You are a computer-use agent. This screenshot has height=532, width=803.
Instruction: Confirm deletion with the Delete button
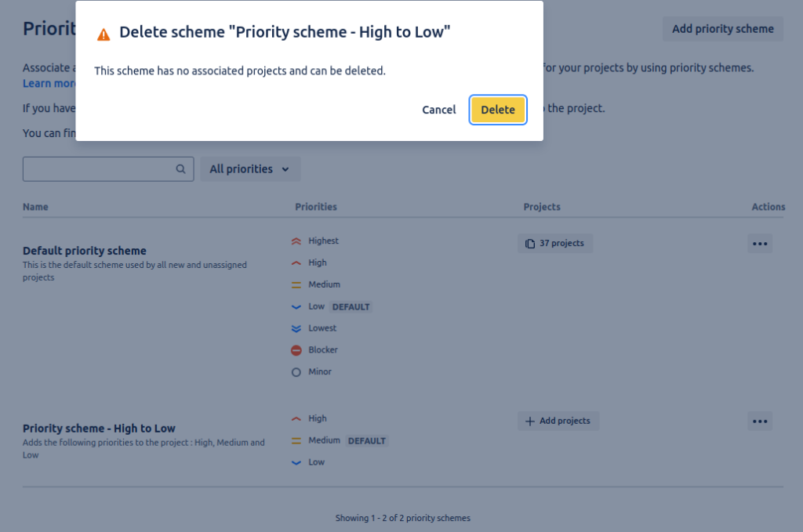497,110
